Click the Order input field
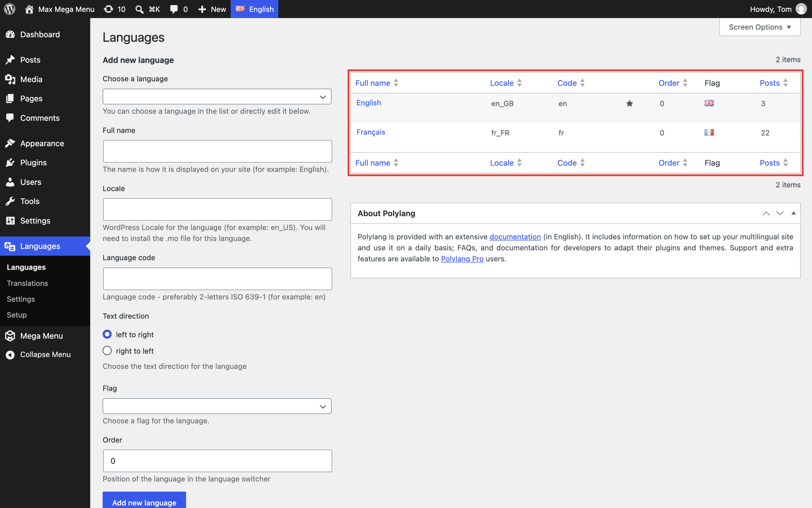The width and height of the screenshot is (812, 508). pos(217,461)
